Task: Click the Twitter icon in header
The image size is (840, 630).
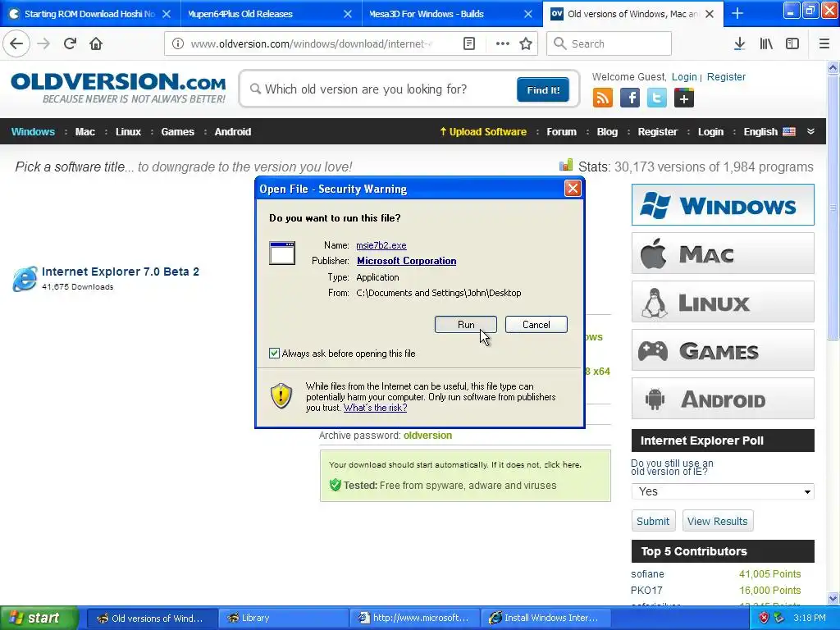Action: [x=657, y=98]
